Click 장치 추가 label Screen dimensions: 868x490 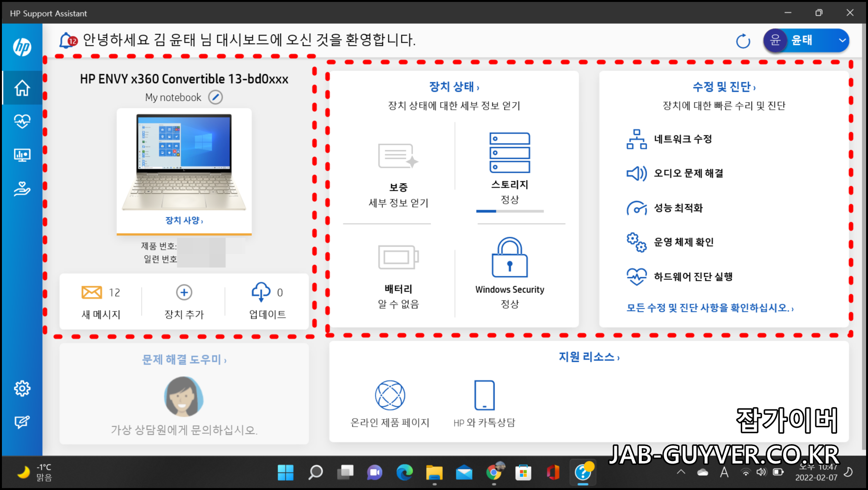pyautogui.click(x=184, y=314)
